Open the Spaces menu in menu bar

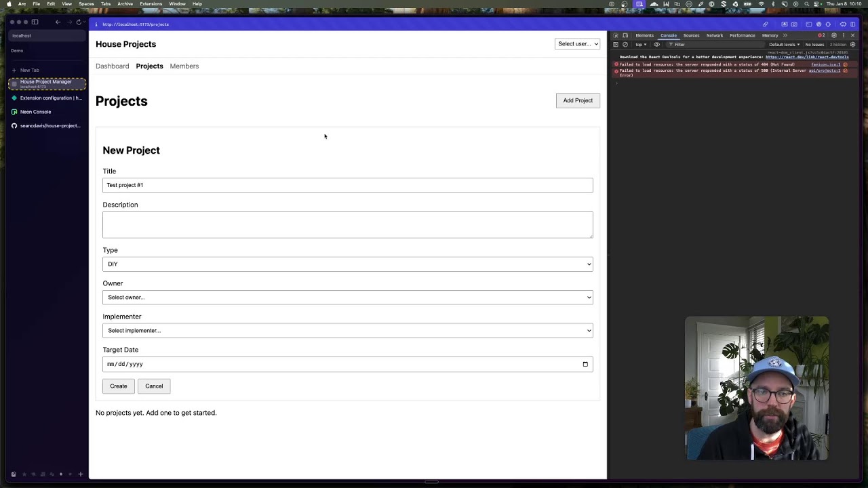86,4
